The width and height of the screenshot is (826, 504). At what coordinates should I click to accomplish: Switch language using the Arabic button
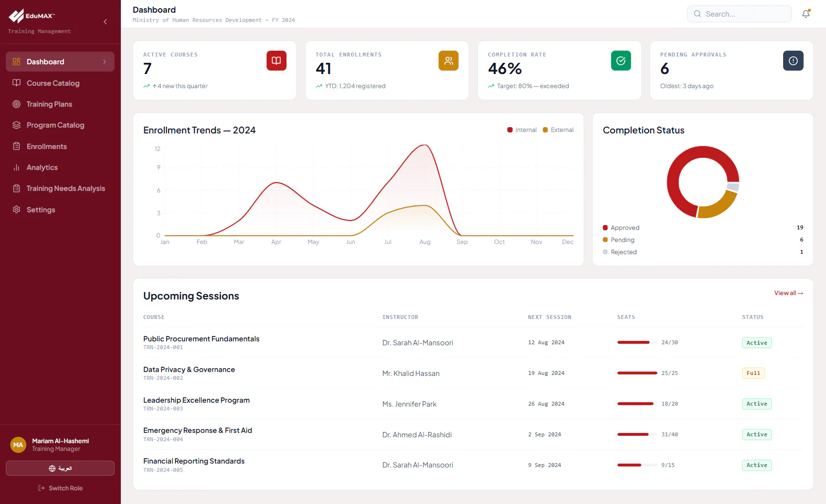(x=60, y=468)
